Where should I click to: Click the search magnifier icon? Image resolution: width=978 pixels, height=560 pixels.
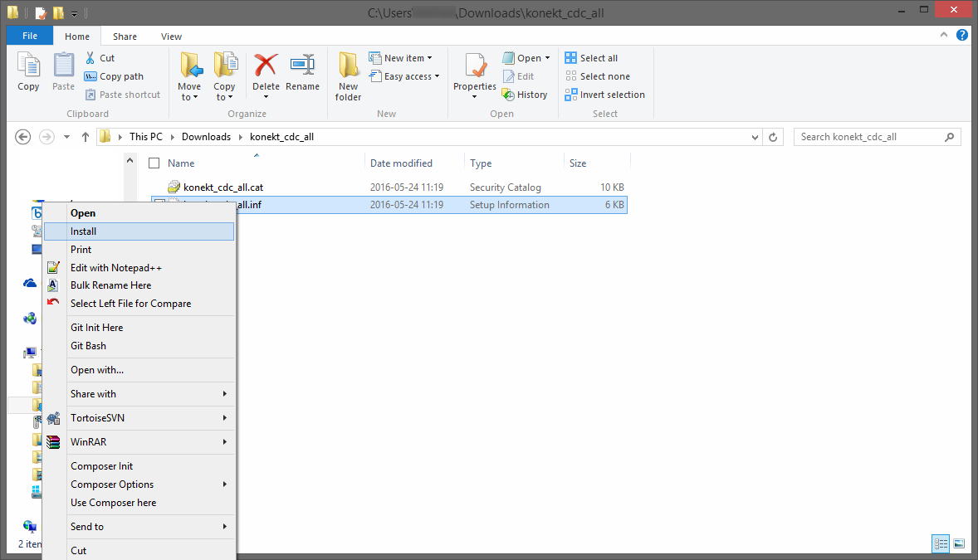949,137
